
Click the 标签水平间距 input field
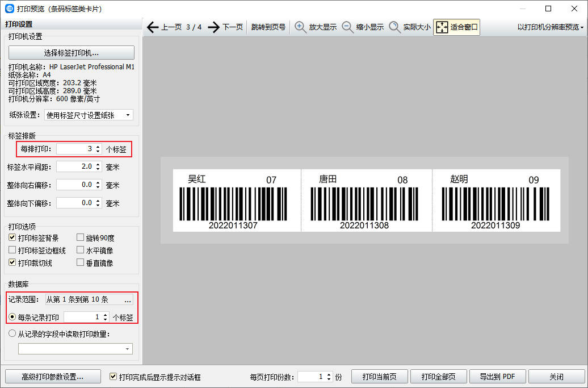point(75,166)
